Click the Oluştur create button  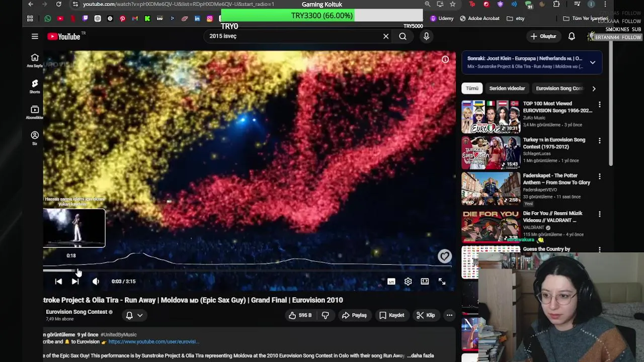[x=543, y=36]
